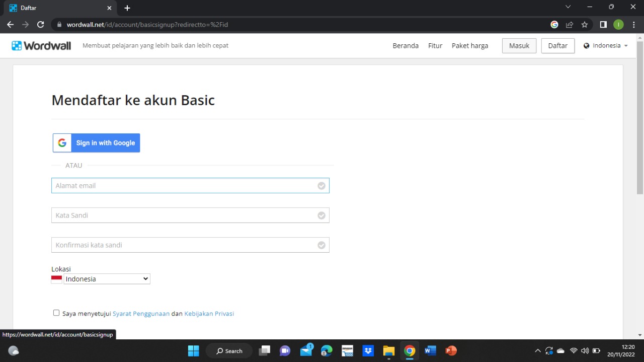Open the Mail app on taskbar
This screenshot has height=362, width=644.
pyautogui.click(x=306, y=350)
